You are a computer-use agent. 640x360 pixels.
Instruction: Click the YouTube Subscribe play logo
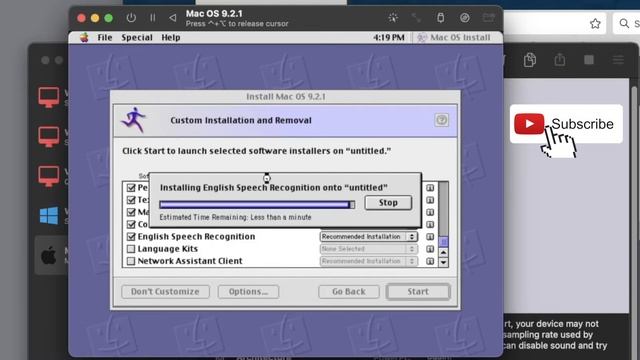[x=529, y=124]
